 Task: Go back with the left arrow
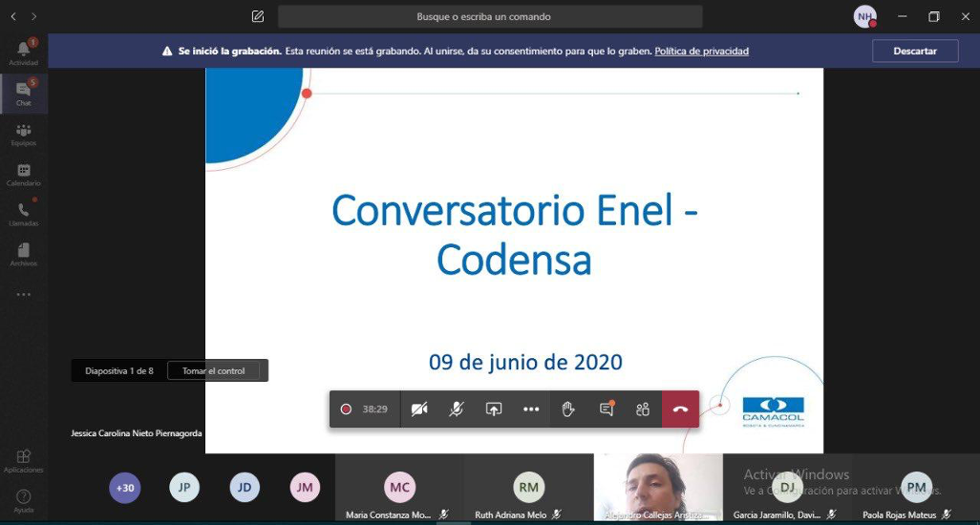(13, 17)
